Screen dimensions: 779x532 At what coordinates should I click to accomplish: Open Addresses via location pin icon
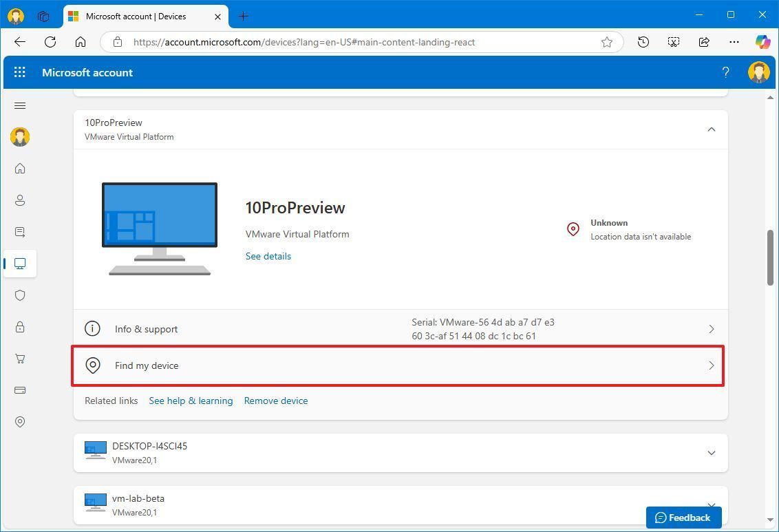20,422
